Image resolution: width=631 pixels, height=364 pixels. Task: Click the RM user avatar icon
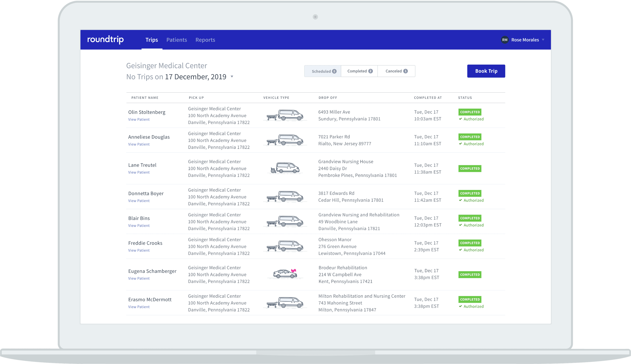(x=505, y=40)
